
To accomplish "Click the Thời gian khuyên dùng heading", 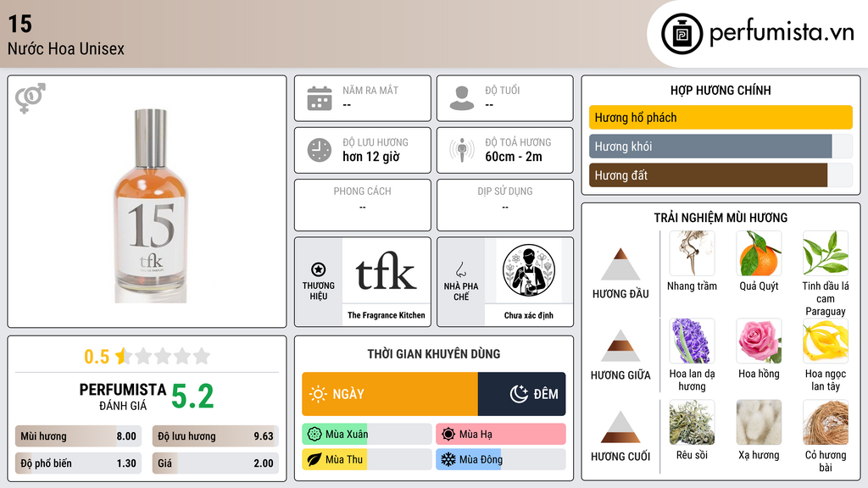I will pos(434,354).
